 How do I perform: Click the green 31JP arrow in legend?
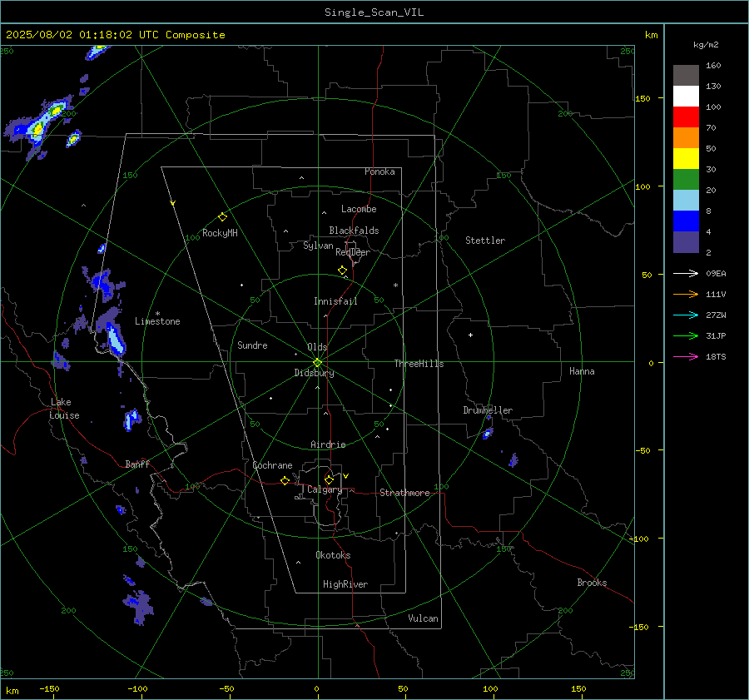pos(686,336)
